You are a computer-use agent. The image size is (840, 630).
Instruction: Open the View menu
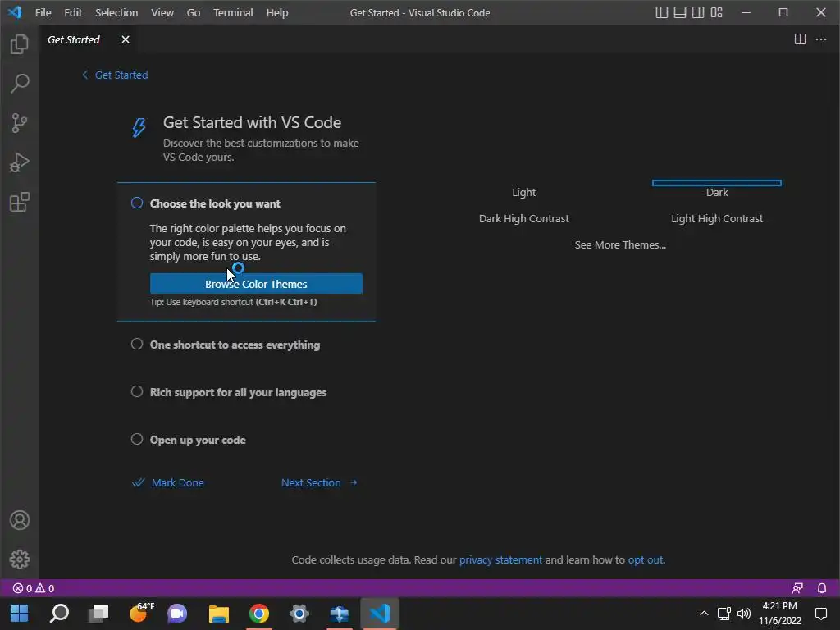tap(162, 12)
